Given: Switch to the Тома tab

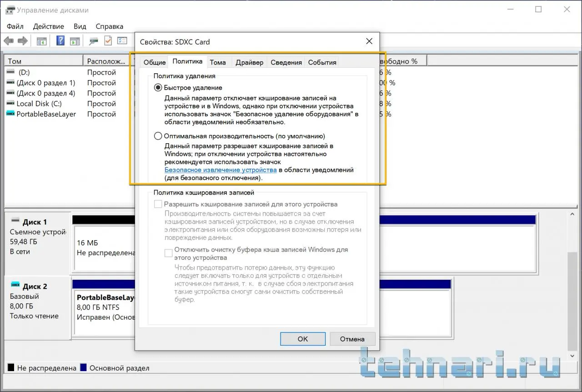Looking at the screenshot, I should (x=218, y=62).
